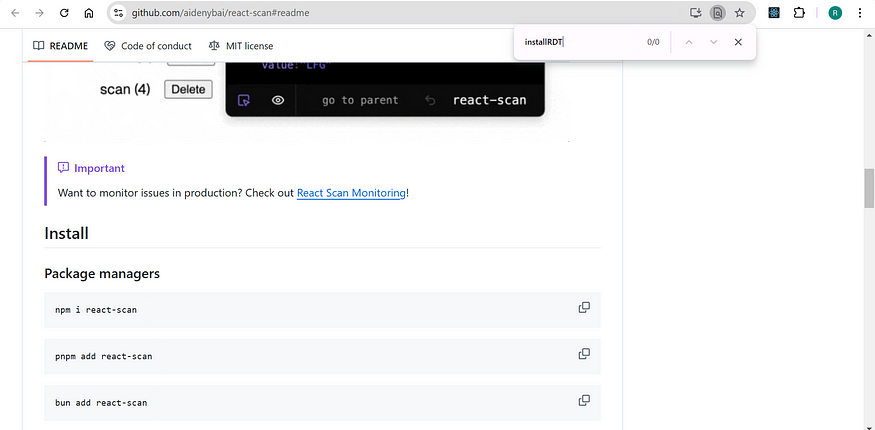Jump to next find result
Viewport: 875px width, 430px height.
click(x=713, y=42)
